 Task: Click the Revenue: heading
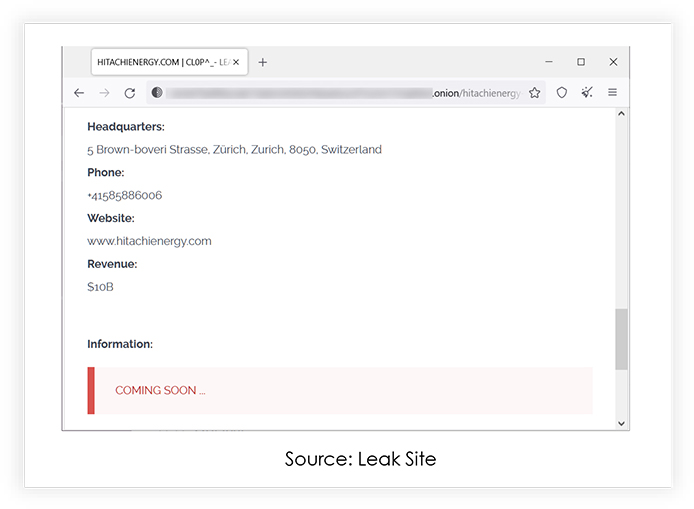pyautogui.click(x=112, y=264)
